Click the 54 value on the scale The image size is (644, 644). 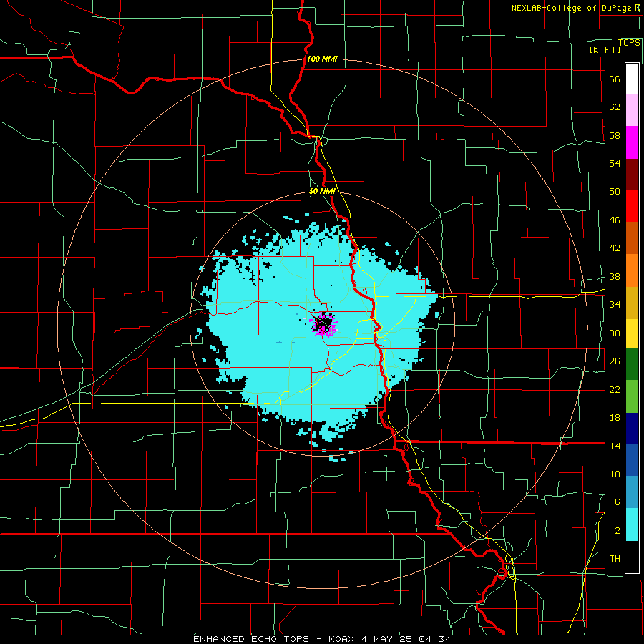(615, 163)
